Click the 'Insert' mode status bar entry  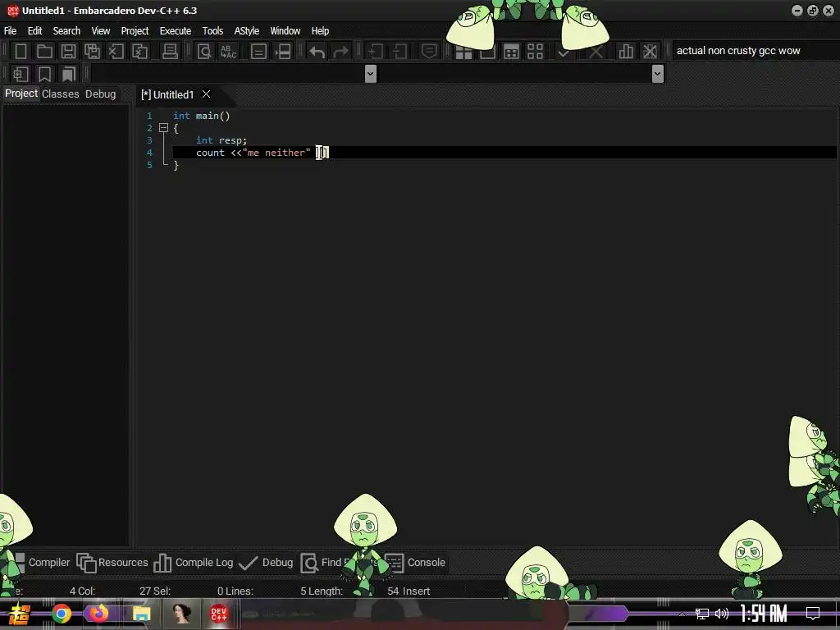tap(416, 591)
